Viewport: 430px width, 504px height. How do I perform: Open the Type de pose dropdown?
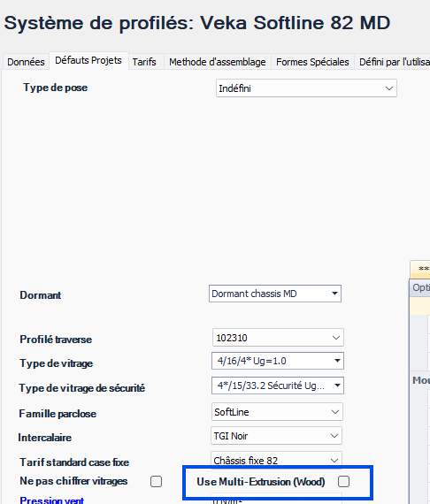(306, 88)
